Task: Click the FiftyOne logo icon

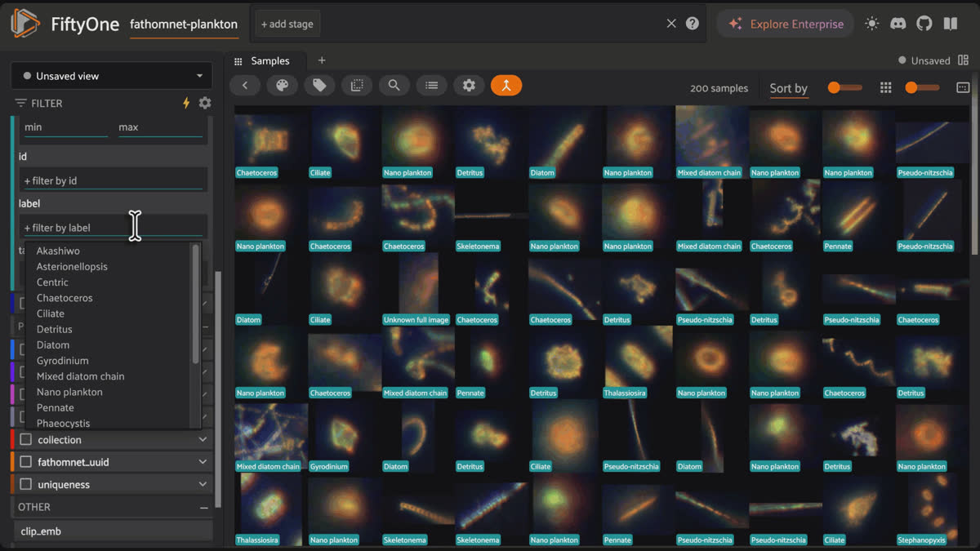Action: (x=24, y=24)
